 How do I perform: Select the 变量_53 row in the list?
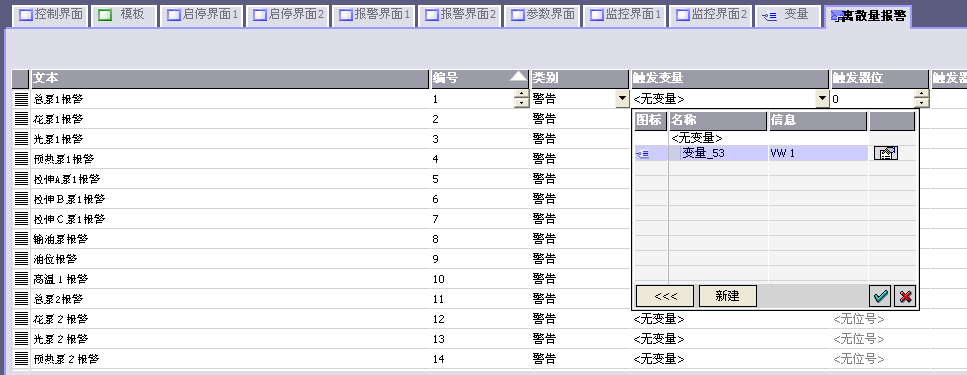coord(775,154)
